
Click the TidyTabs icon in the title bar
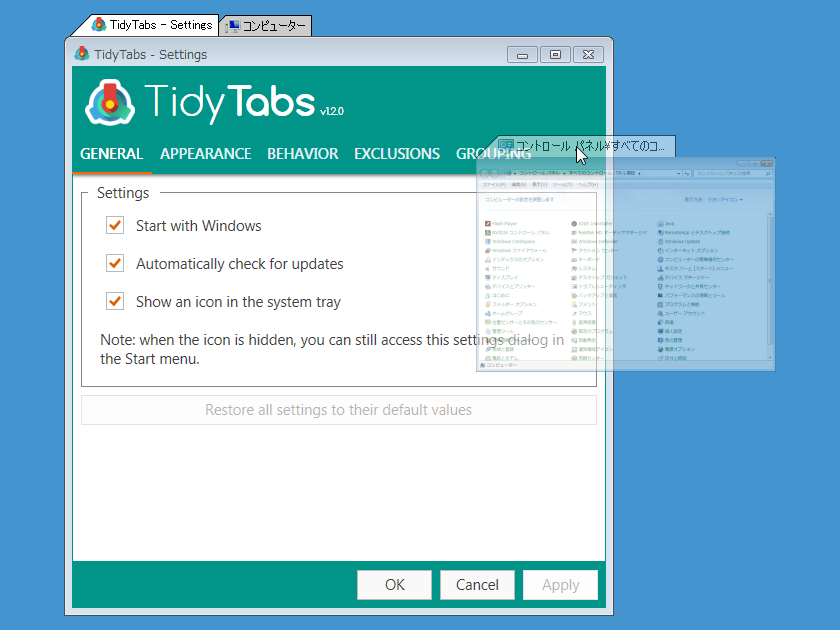tap(82, 54)
